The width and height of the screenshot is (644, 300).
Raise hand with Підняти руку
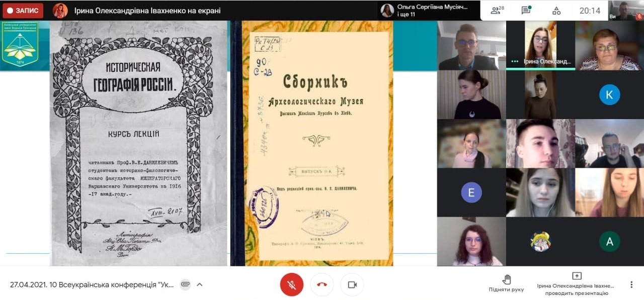coord(506,284)
